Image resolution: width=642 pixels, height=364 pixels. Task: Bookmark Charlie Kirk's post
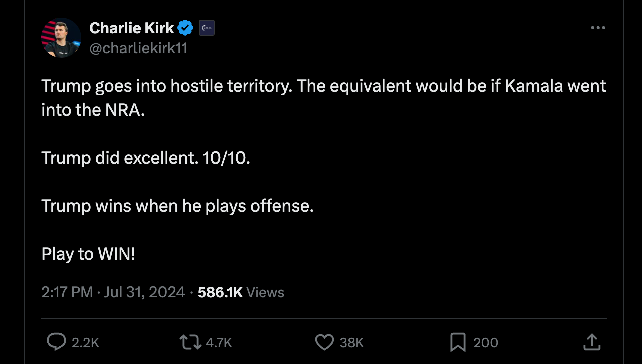pyautogui.click(x=457, y=342)
